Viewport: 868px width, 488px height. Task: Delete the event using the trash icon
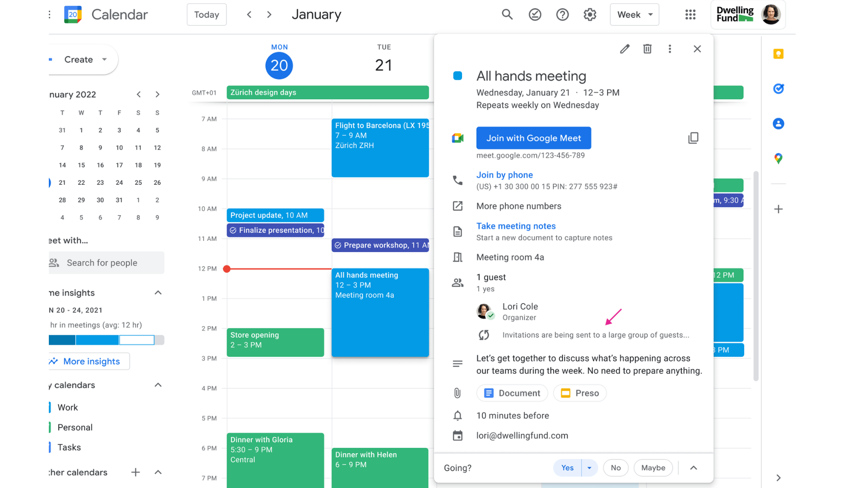(x=647, y=48)
